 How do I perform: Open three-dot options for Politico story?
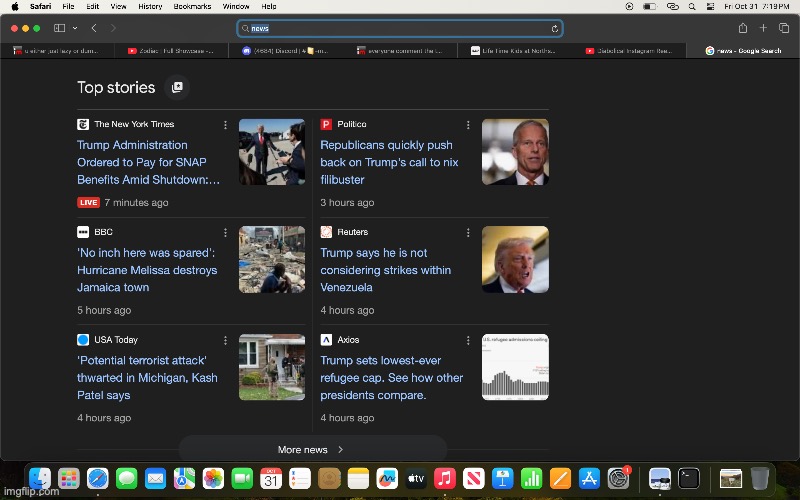click(467, 125)
